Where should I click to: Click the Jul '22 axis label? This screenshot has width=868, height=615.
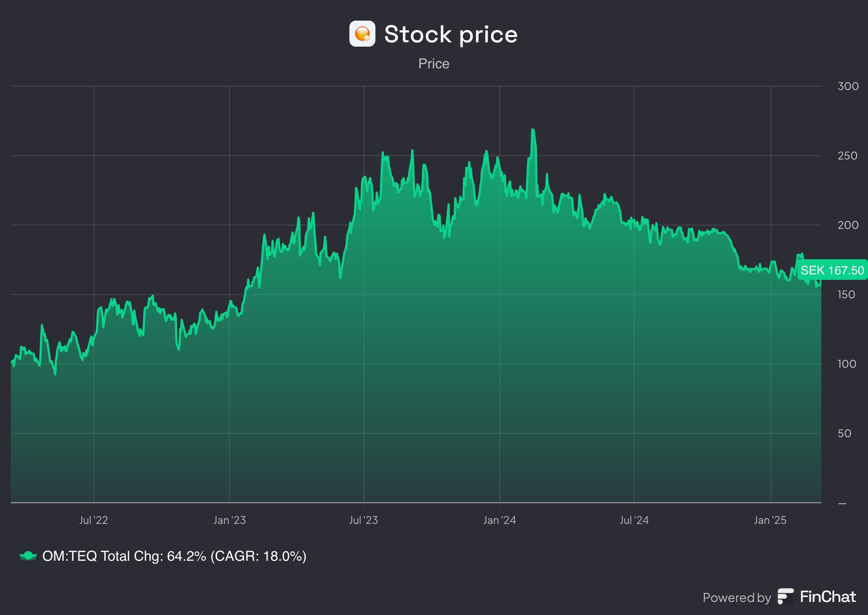point(94,520)
